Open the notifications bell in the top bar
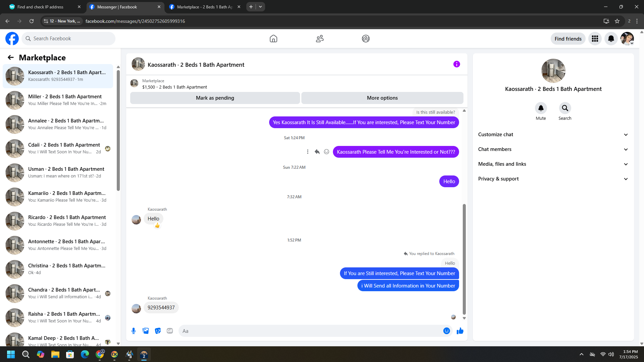644x362 pixels. tap(611, 39)
